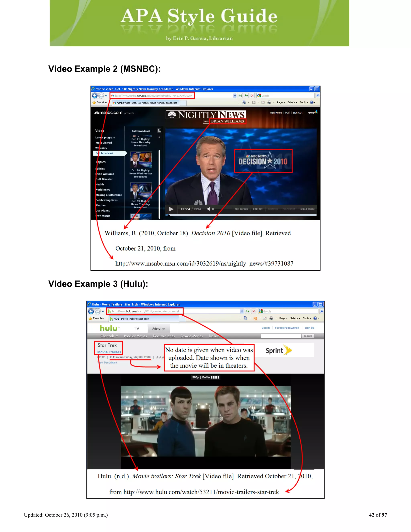Open Favorites in msnbc window
This screenshot has height=532, width=411.
point(100,103)
